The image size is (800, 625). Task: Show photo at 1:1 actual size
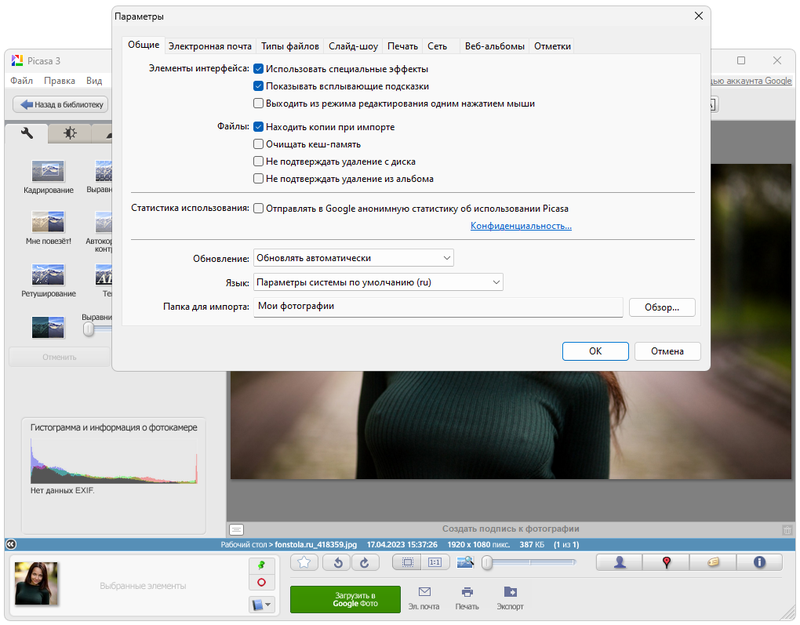[x=435, y=562]
